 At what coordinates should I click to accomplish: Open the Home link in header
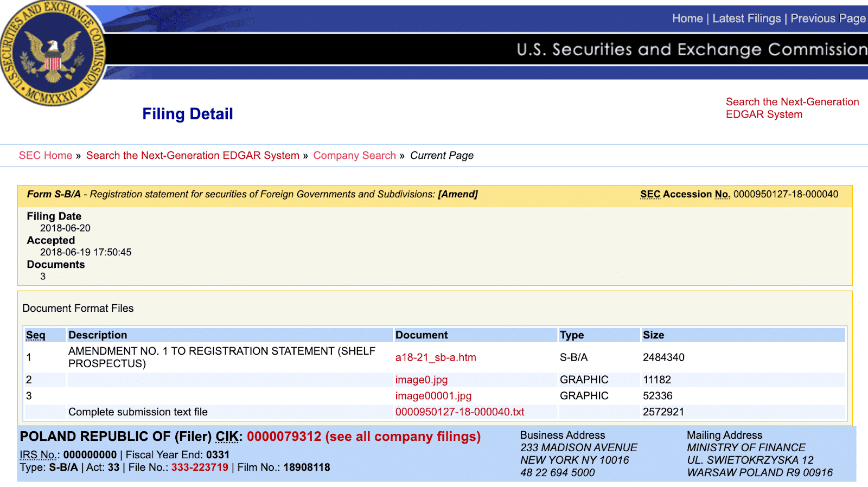pyautogui.click(x=687, y=18)
